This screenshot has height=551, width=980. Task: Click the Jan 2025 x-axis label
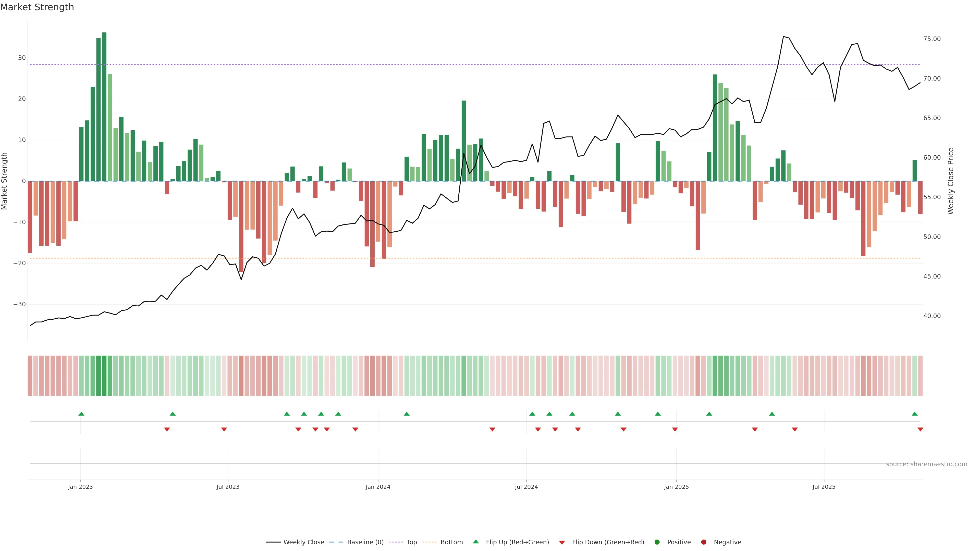pos(676,487)
